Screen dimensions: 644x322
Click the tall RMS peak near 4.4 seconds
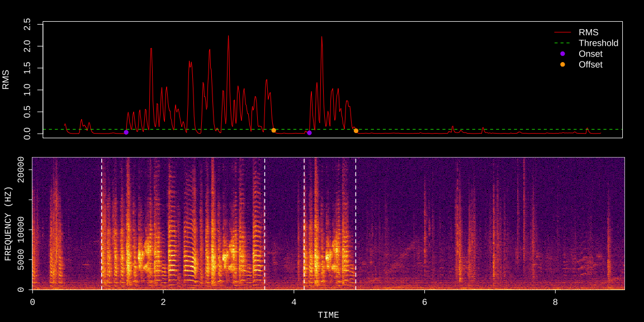(x=321, y=37)
